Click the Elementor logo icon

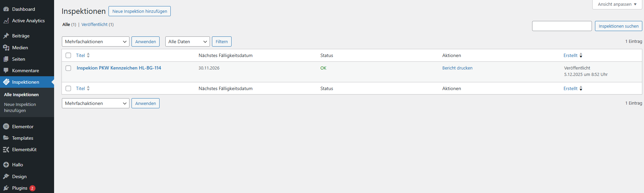click(6, 127)
